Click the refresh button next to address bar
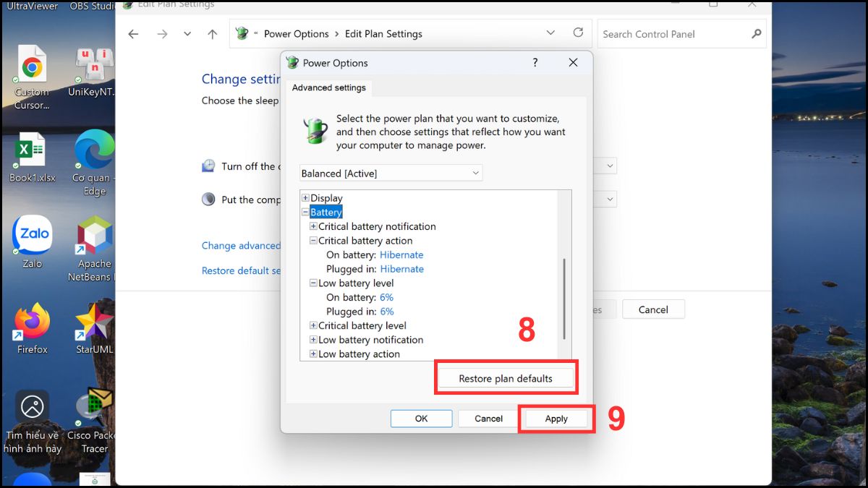This screenshot has height=488, width=868. tap(578, 33)
